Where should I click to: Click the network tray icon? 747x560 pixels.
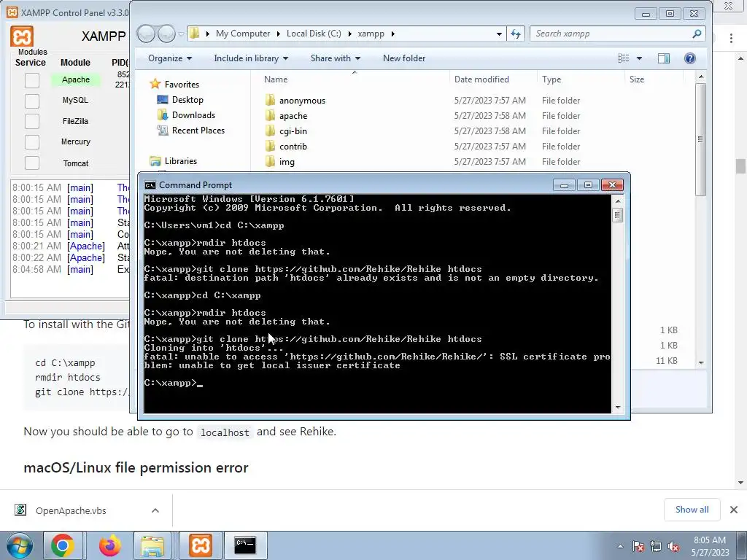click(656, 546)
